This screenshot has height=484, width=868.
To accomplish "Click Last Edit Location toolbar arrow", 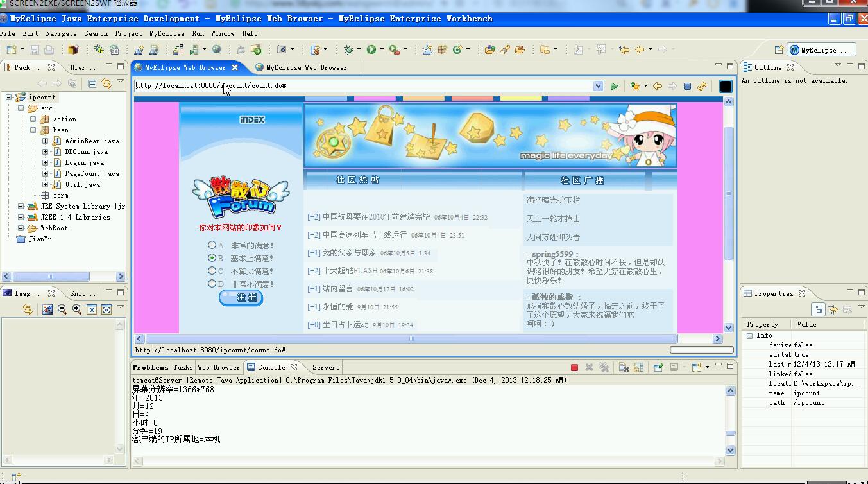I will point(624,49).
